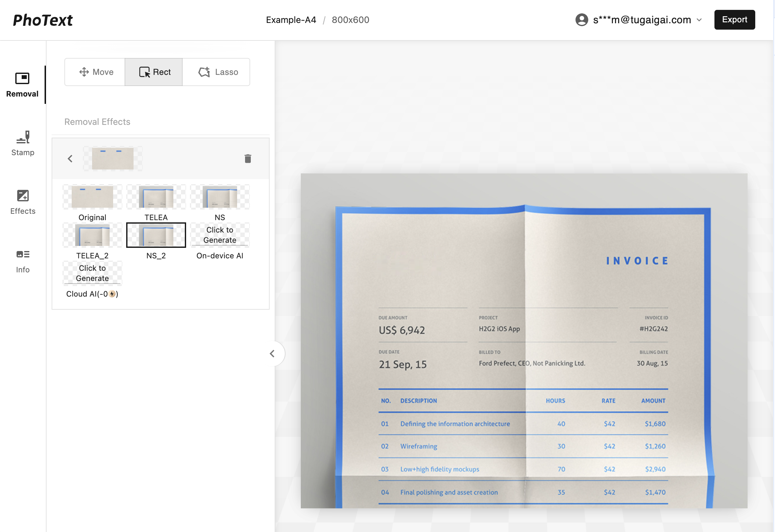Switch to Move selection mode

(x=96, y=72)
